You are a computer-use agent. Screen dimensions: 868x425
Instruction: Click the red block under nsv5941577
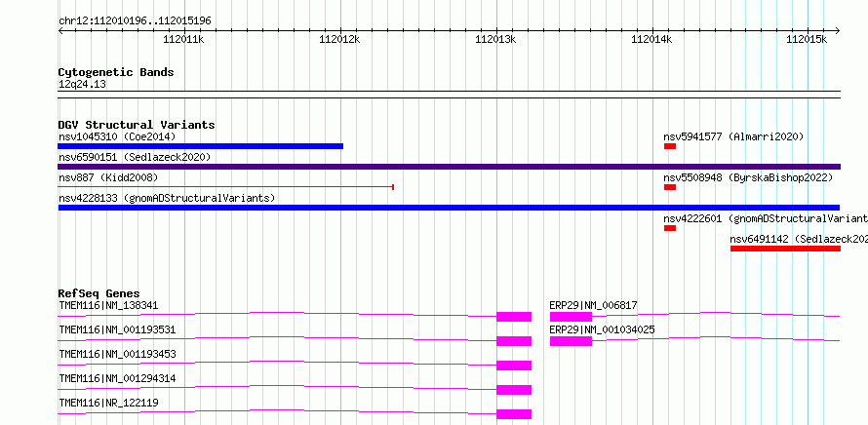(670, 146)
